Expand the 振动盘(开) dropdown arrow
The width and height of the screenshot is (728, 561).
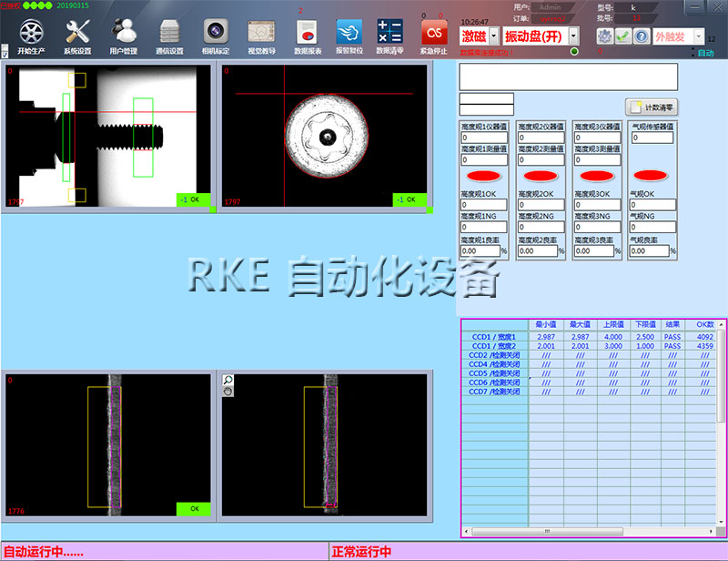coord(574,36)
